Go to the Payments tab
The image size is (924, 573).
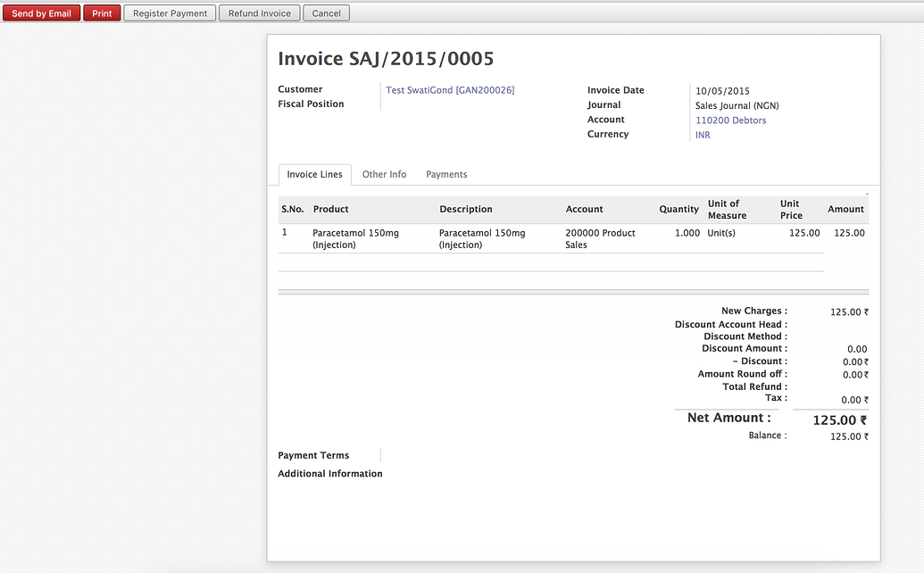[x=446, y=175]
